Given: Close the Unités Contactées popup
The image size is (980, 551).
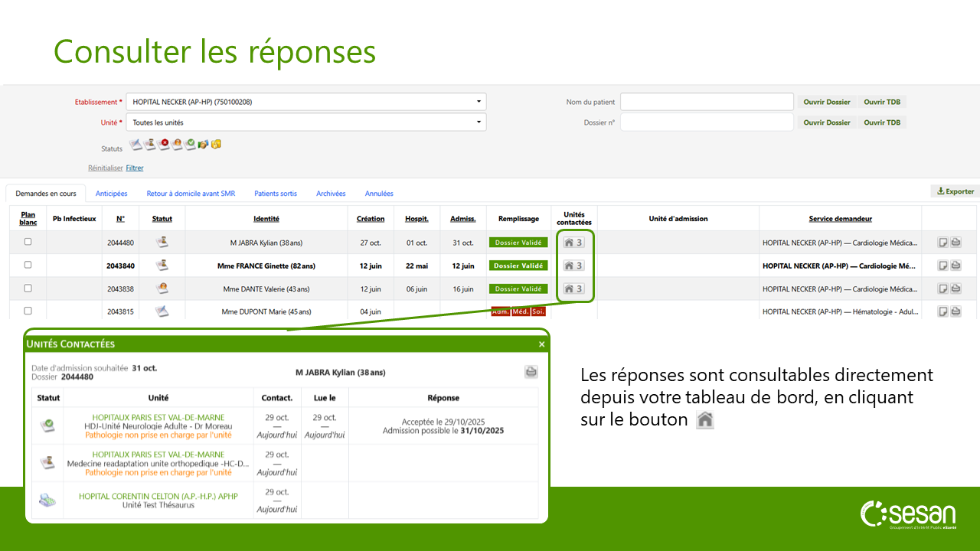Looking at the screenshot, I should pyautogui.click(x=541, y=344).
